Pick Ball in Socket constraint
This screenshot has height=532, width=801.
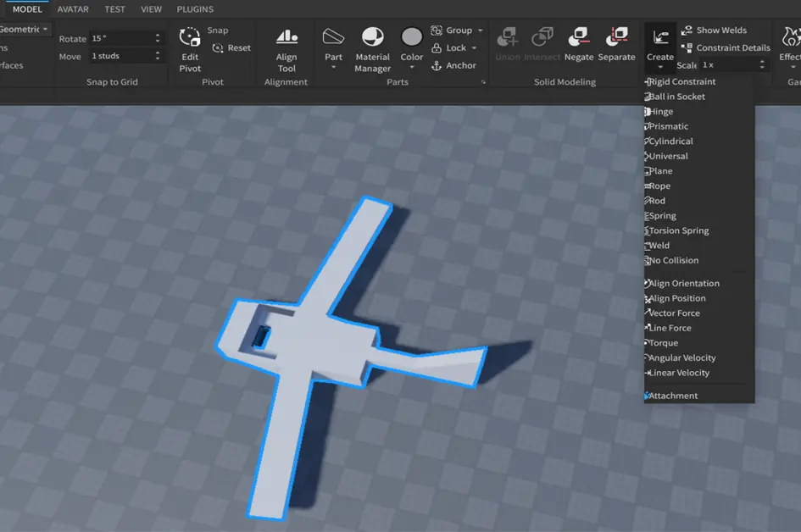click(x=698, y=97)
